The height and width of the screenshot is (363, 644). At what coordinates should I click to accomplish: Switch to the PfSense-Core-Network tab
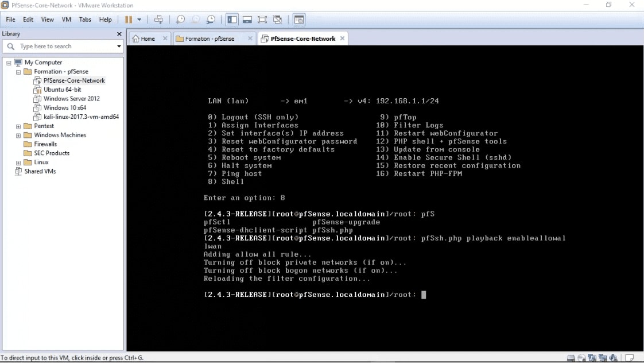tap(302, 38)
